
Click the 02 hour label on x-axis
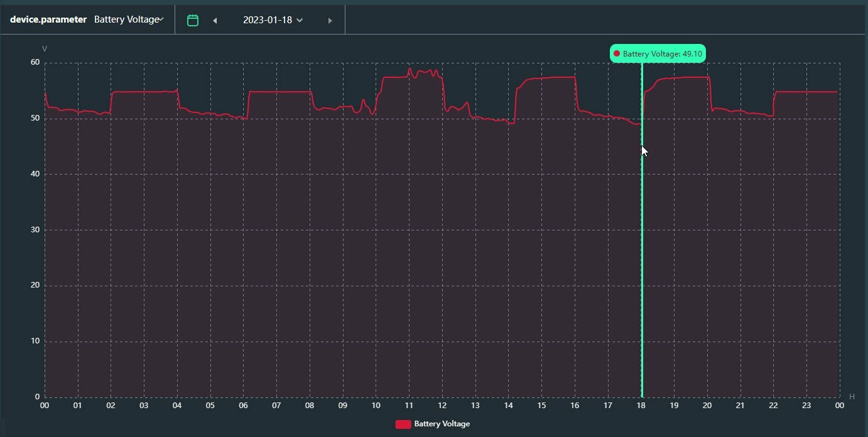coord(111,406)
